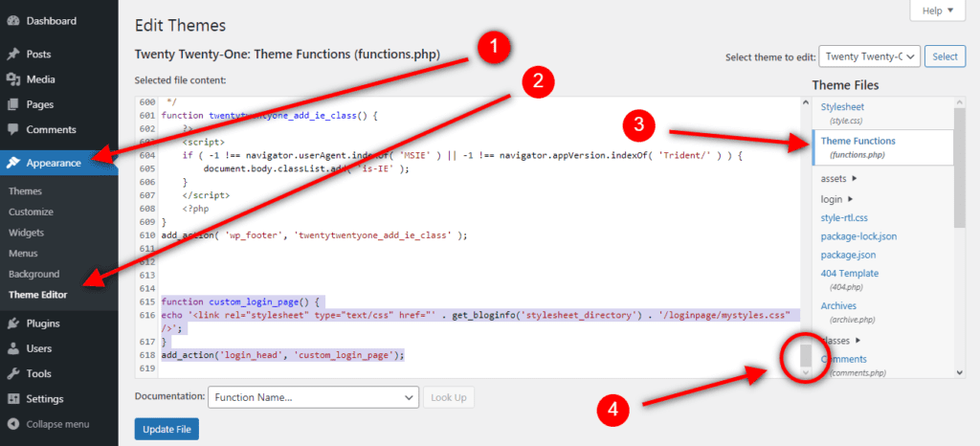980x446 pixels.
Task: Open Themes under Appearance
Action: [25, 191]
